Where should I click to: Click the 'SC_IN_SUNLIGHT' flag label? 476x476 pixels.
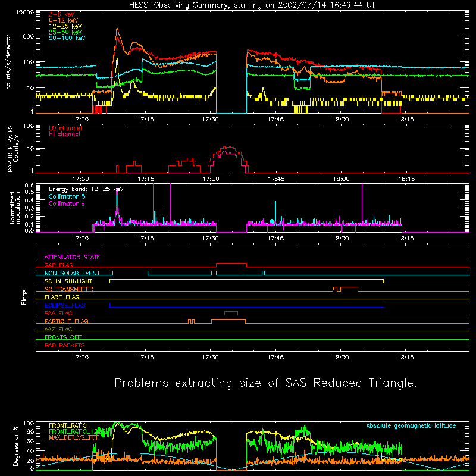pyautogui.click(x=68, y=281)
